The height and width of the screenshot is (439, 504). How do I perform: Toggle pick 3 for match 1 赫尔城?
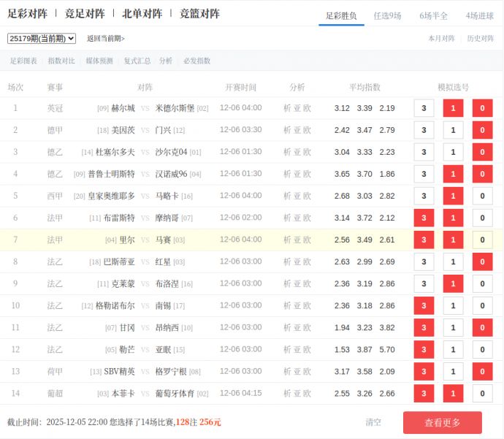pyautogui.click(x=424, y=108)
